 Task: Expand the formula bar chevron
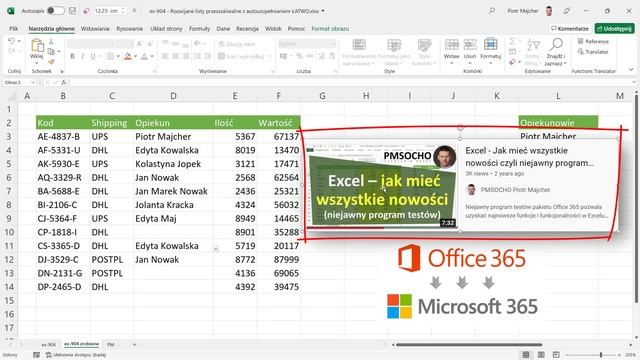click(633, 82)
